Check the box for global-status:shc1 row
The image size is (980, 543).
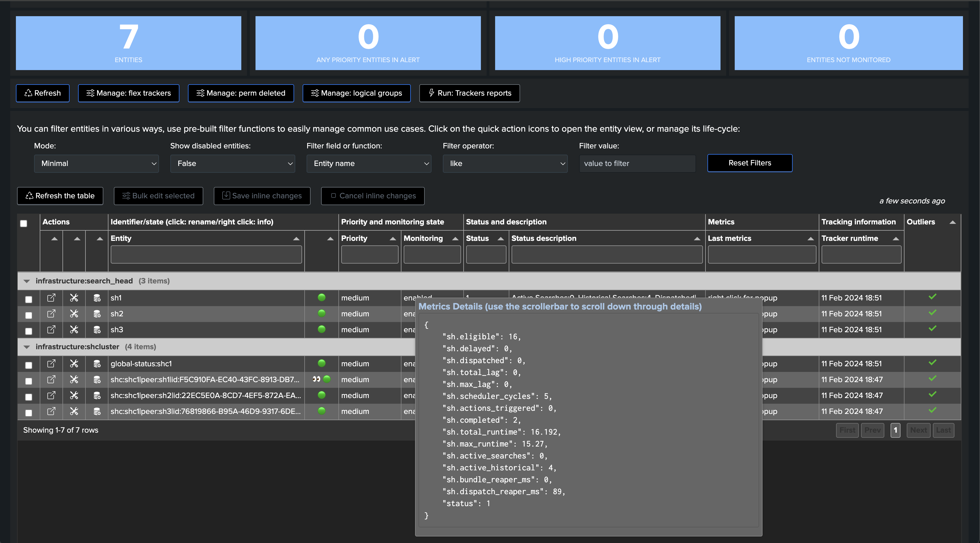[x=29, y=365]
